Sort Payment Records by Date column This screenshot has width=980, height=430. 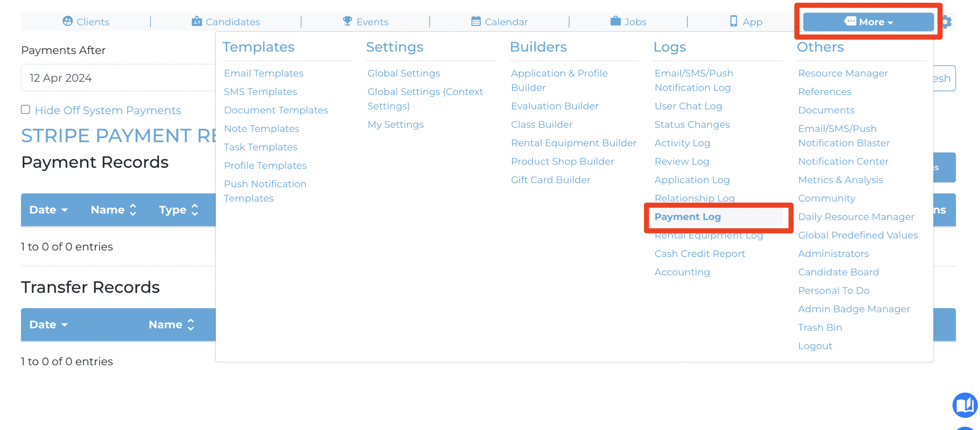(x=49, y=210)
